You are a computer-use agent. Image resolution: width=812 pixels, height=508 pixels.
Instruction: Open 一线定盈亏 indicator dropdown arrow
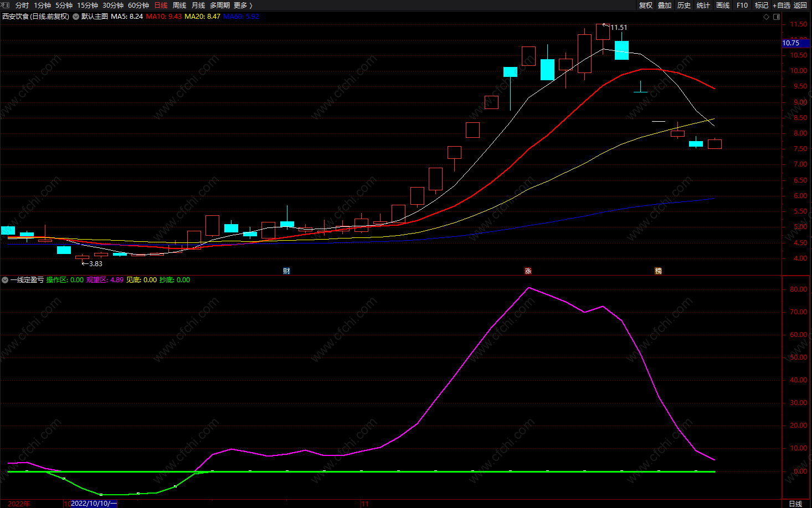click(x=5, y=280)
